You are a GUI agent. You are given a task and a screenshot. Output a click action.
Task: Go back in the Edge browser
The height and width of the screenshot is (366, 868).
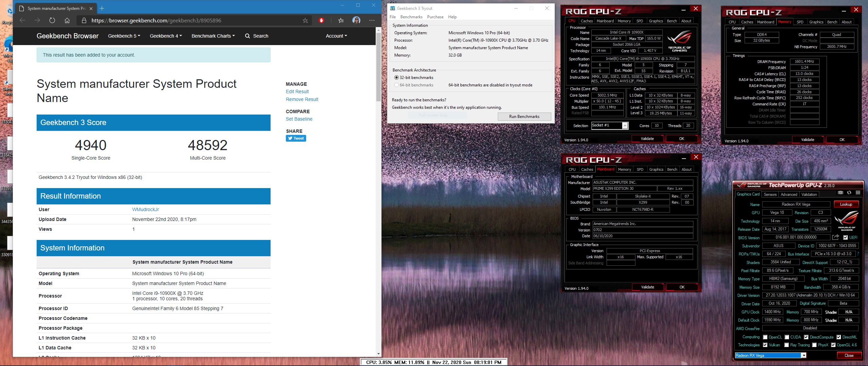pyautogui.click(x=22, y=20)
